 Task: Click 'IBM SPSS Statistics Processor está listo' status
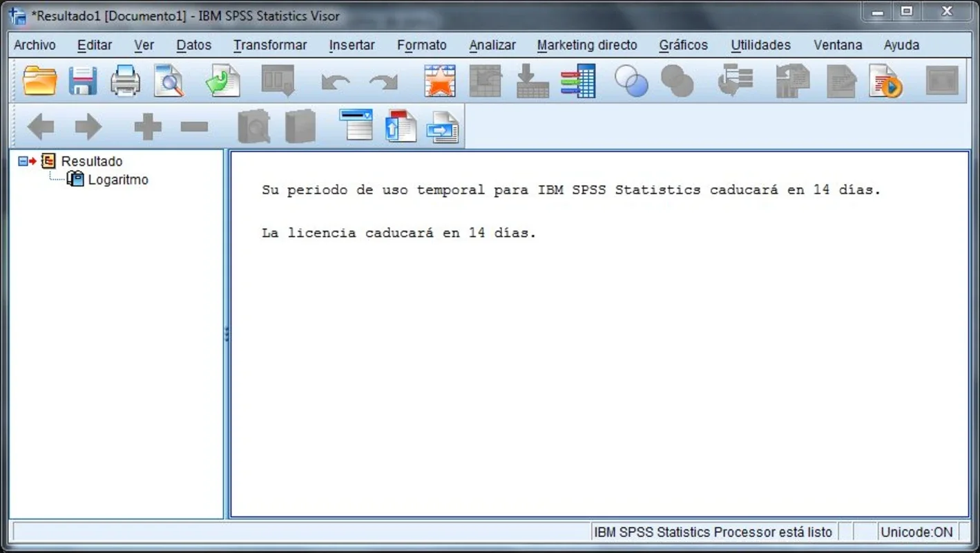[713, 532]
